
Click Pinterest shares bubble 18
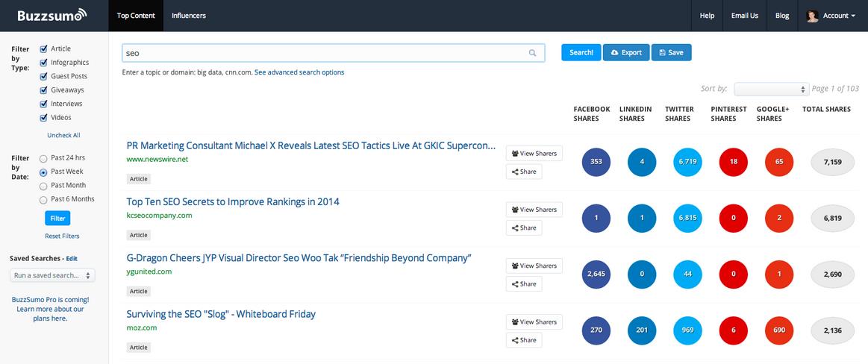(x=734, y=162)
